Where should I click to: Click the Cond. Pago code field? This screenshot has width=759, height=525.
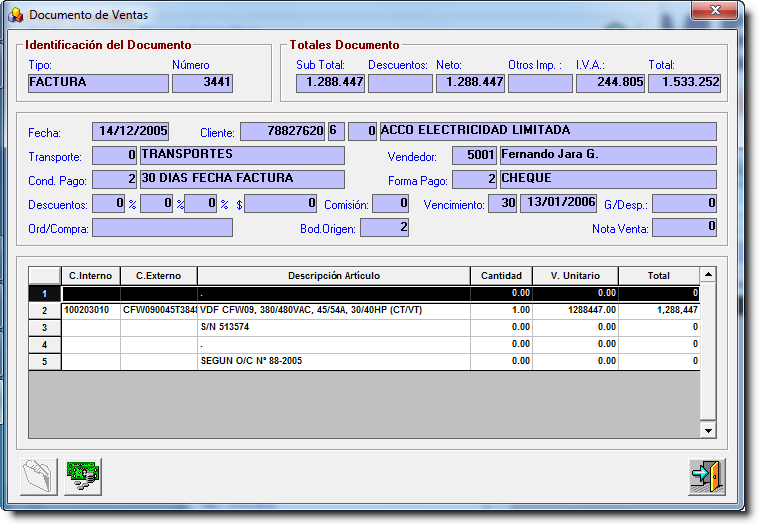pyautogui.click(x=114, y=179)
